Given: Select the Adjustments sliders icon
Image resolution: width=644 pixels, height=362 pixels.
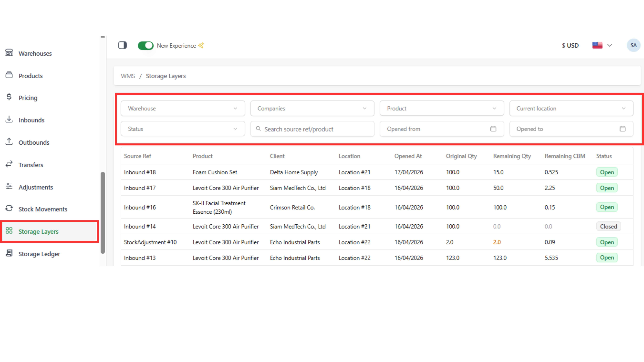Looking at the screenshot, I should click(9, 186).
